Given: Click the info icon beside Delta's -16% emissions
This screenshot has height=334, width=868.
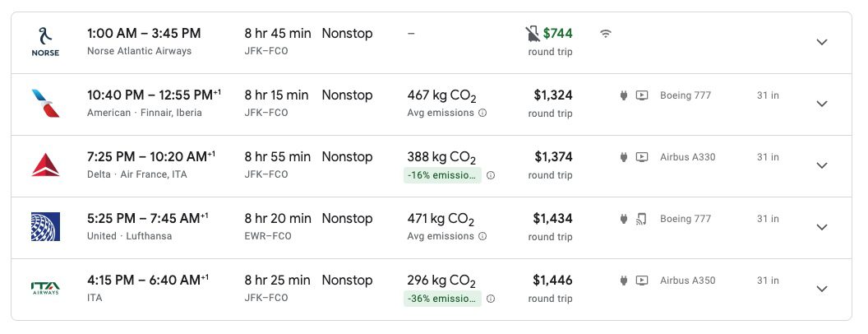Looking at the screenshot, I should coord(491,174).
